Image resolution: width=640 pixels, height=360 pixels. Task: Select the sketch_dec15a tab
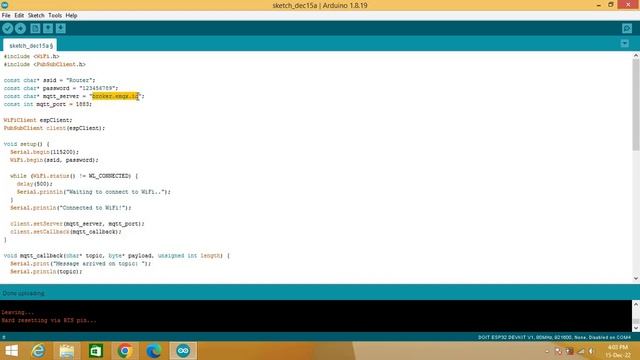(x=30, y=45)
